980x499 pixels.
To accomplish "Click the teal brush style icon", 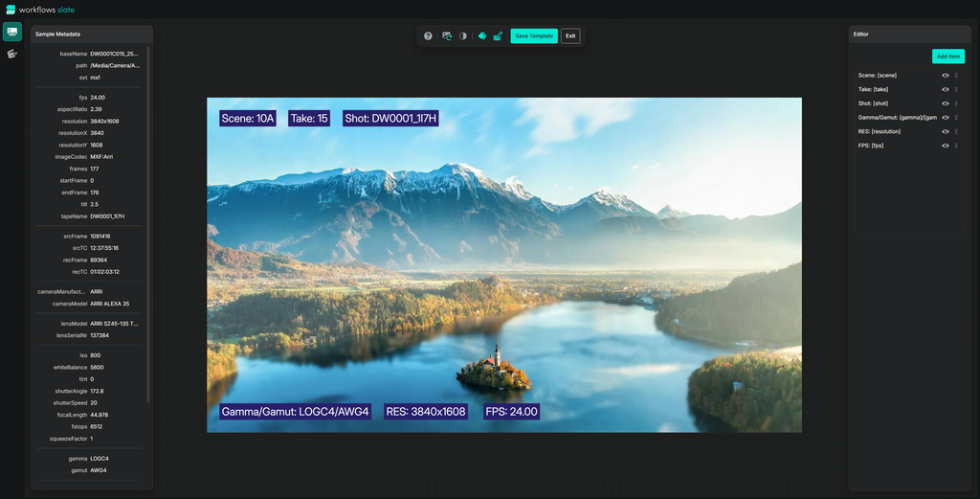I will click(498, 36).
